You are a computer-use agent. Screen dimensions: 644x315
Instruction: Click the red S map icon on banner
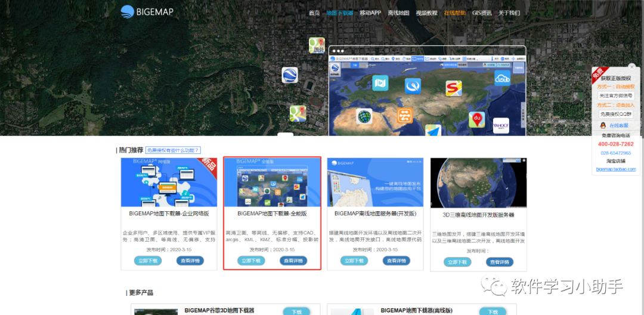454,88
